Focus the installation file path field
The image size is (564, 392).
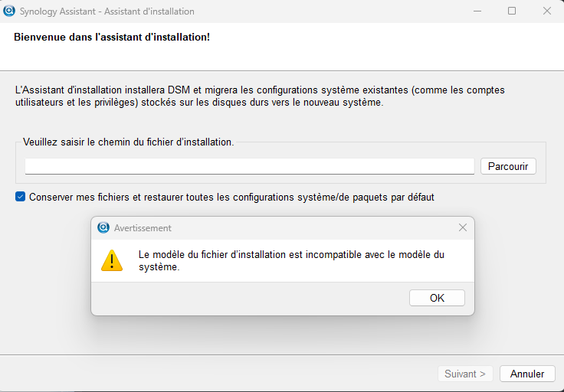point(249,166)
